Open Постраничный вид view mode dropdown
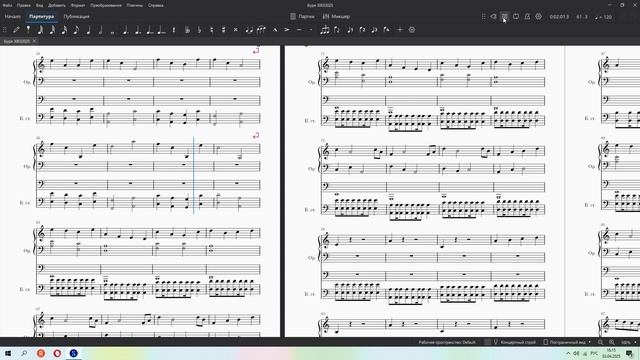The image size is (640, 360). click(x=567, y=342)
